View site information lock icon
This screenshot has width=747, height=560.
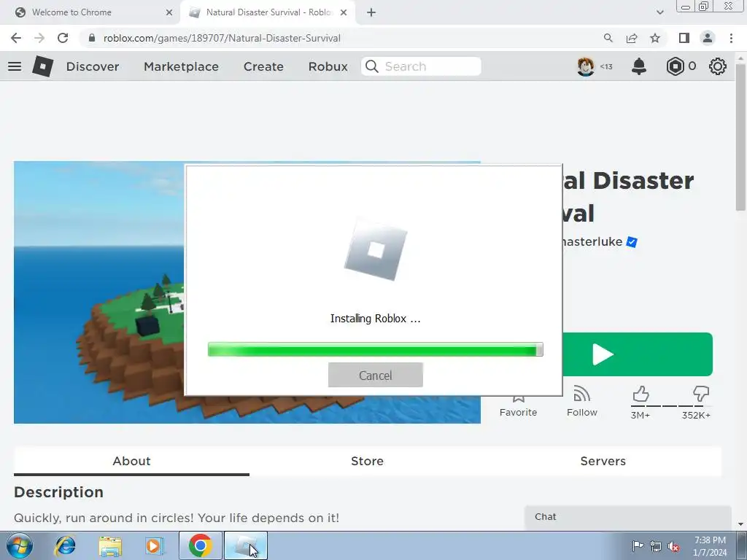pos(92,38)
